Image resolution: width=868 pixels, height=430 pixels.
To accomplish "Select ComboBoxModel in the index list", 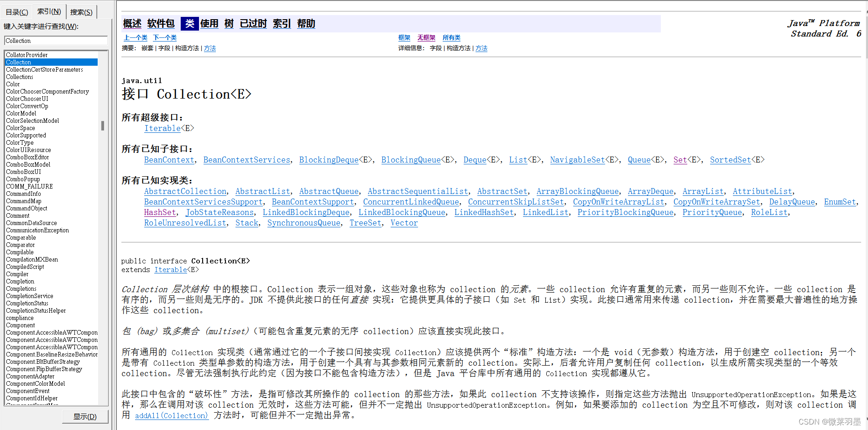I will coord(28,164).
